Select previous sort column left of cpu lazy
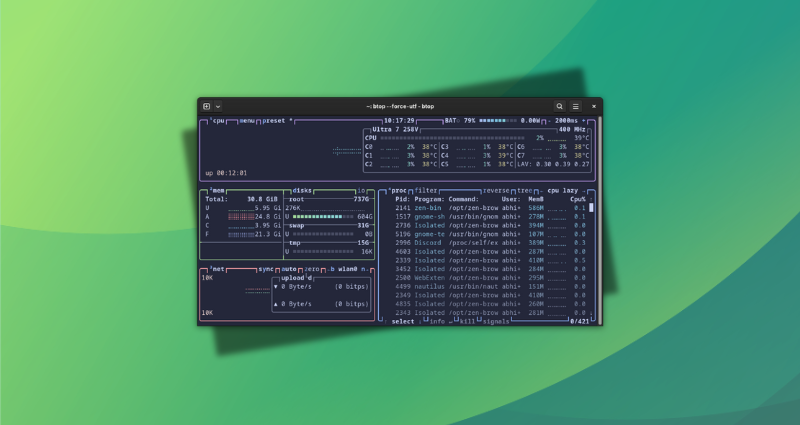This screenshot has height=425, width=800. pyautogui.click(x=541, y=191)
